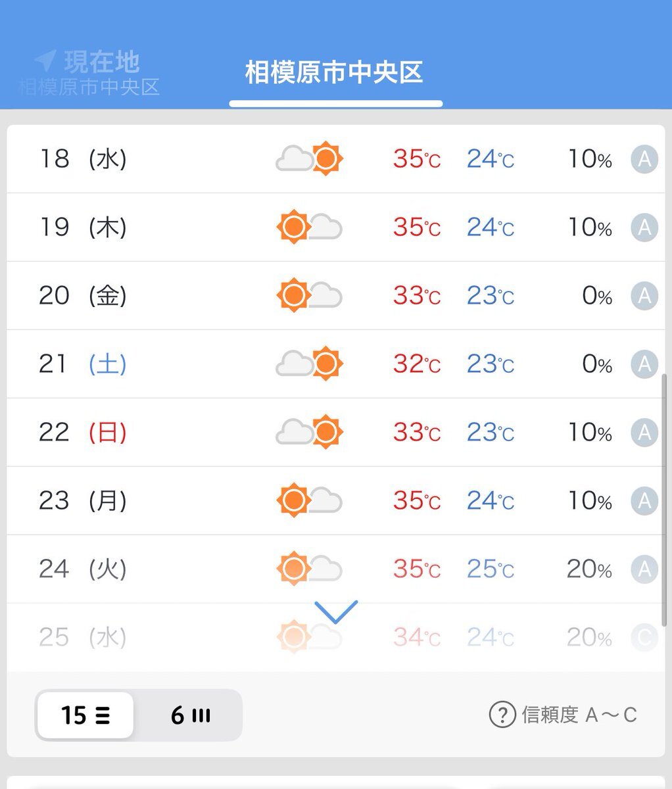Click weather icon for 21 (土)
This screenshot has height=789, width=672.
click(310, 364)
